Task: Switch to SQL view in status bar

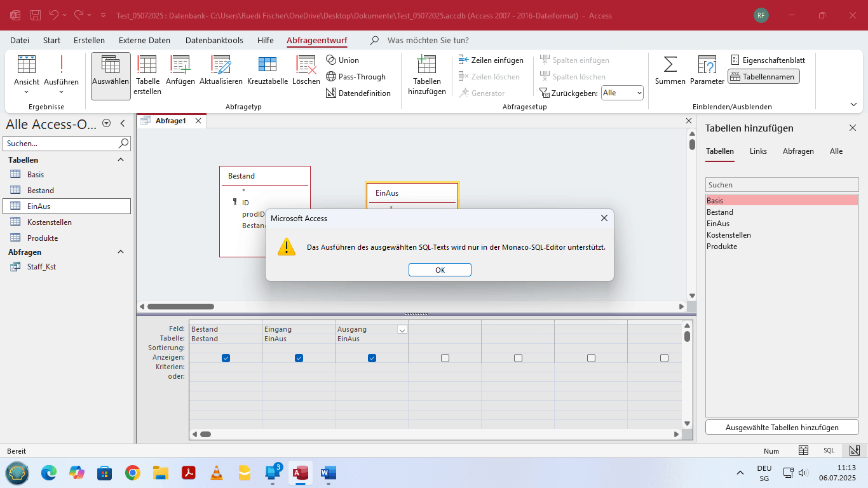Action: (829, 451)
